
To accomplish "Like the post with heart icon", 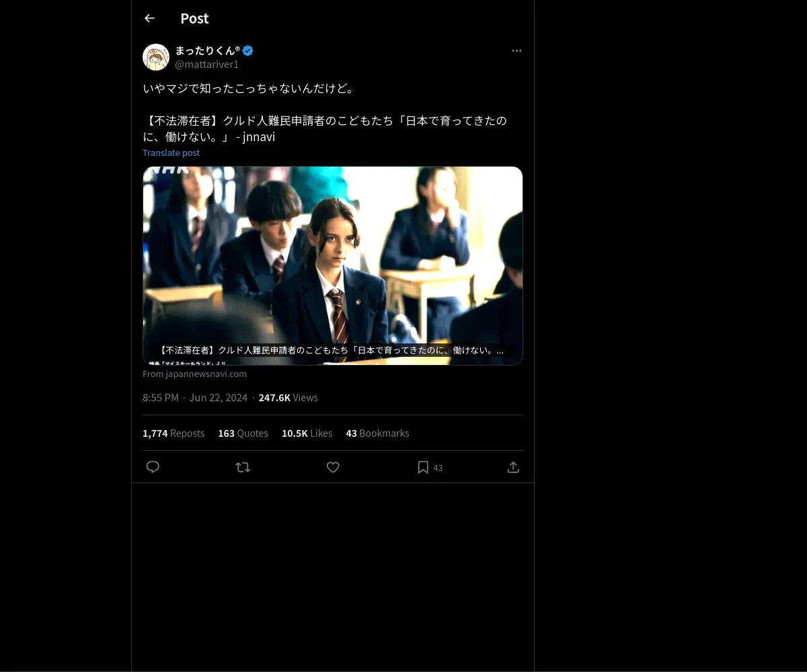I will [333, 467].
